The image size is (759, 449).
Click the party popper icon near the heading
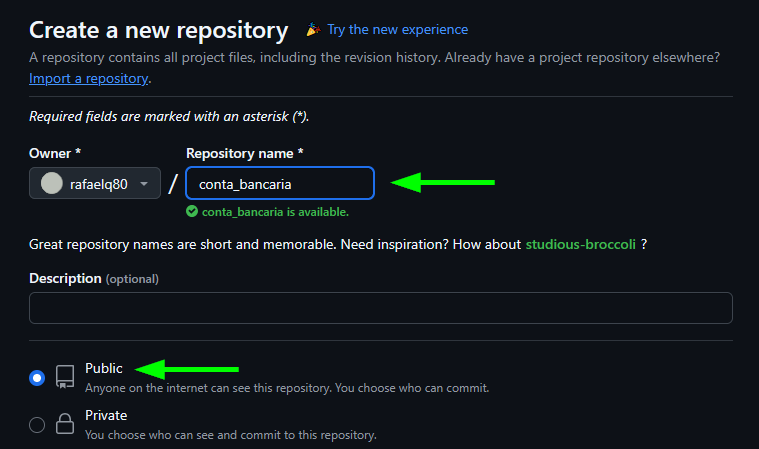pyautogui.click(x=313, y=30)
